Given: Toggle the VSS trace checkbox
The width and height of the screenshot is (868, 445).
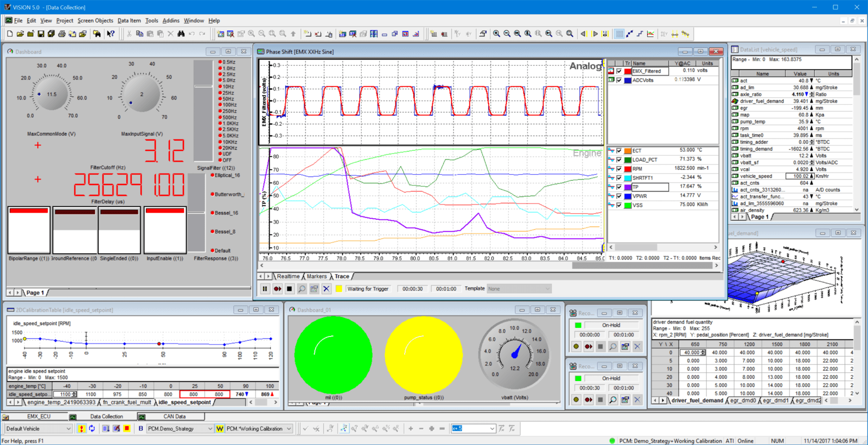Looking at the screenshot, I should (x=619, y=205).
